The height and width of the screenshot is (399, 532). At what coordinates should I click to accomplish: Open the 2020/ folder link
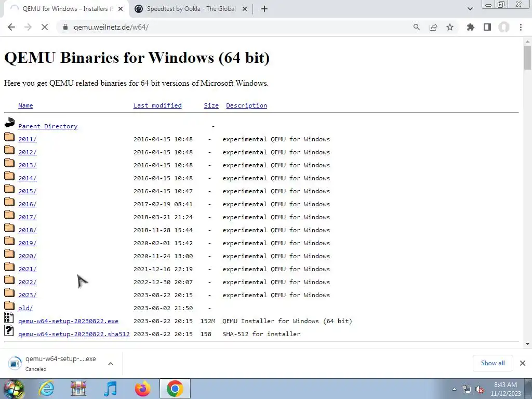(28, 256)
